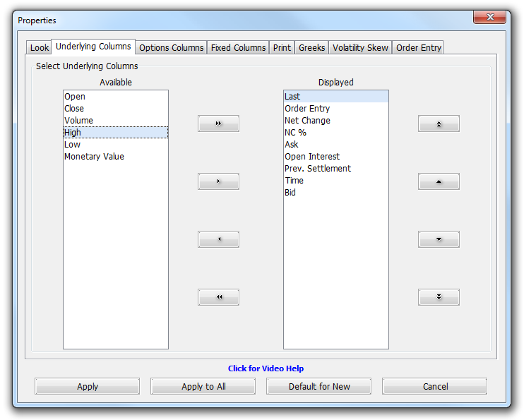Click the move all left double-arrow button
The image size is (524, 420).
pyautogui.click(x=218, y=297)
